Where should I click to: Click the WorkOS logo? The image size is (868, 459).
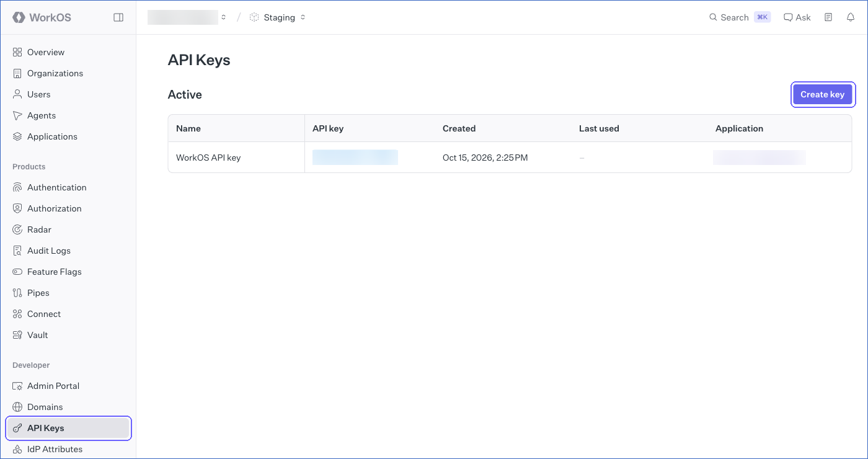tap(42, 17)
